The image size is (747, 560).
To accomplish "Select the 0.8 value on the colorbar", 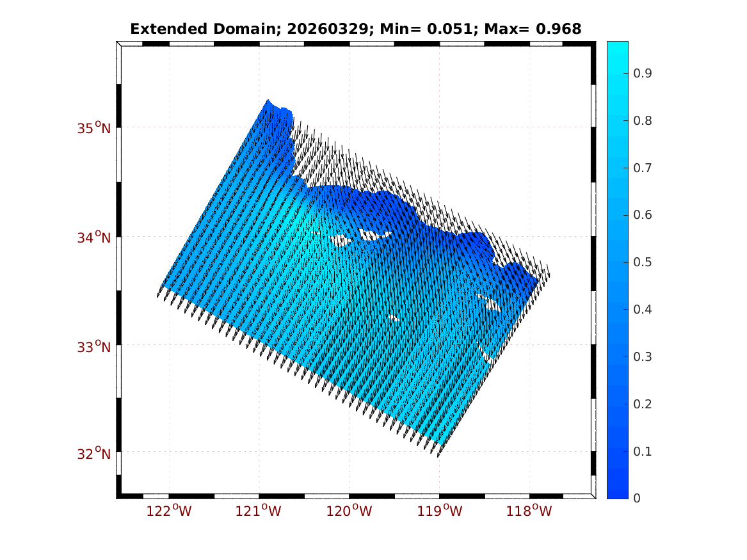I will click(x=642, y=121).
